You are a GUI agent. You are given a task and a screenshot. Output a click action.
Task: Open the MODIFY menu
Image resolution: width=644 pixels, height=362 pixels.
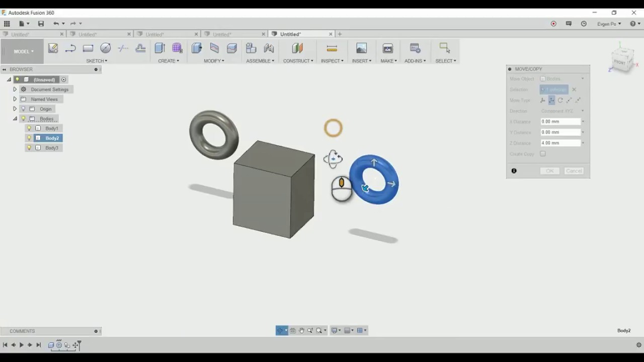pos(214,61)
